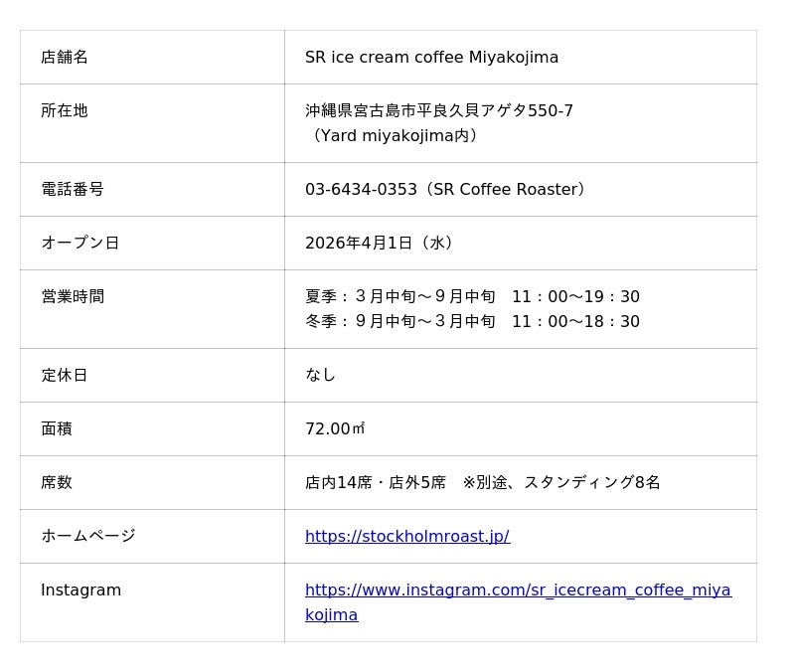Click the オープン日 label cell
This screenshot has width=795, height=672.
[x=79, y=243]
